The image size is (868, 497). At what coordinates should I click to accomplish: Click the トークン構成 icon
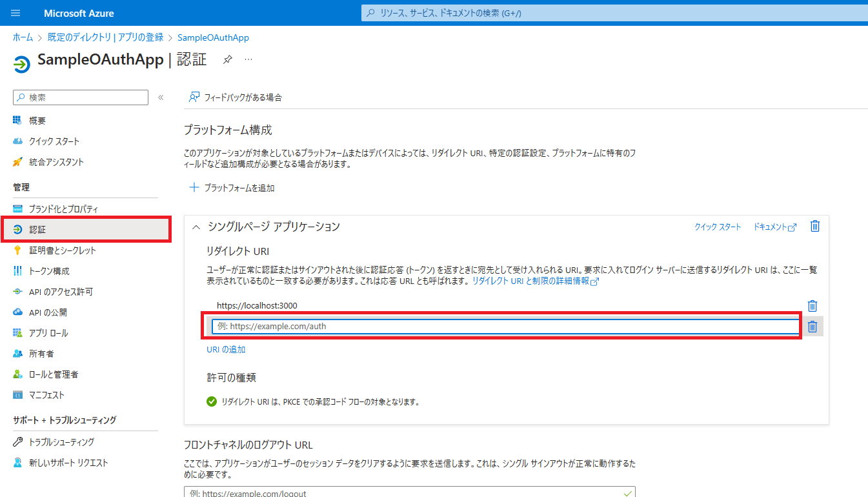click(x=18, y=271)
